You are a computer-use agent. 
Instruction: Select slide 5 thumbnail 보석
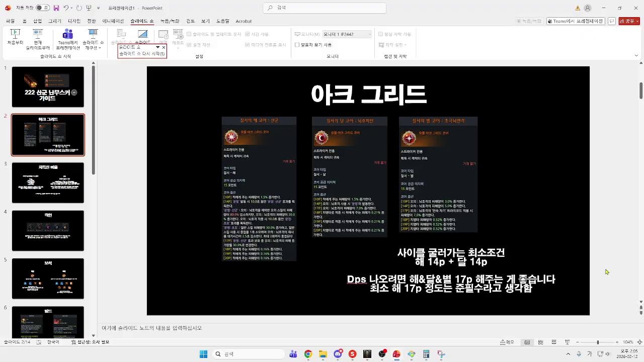(48, 279)
